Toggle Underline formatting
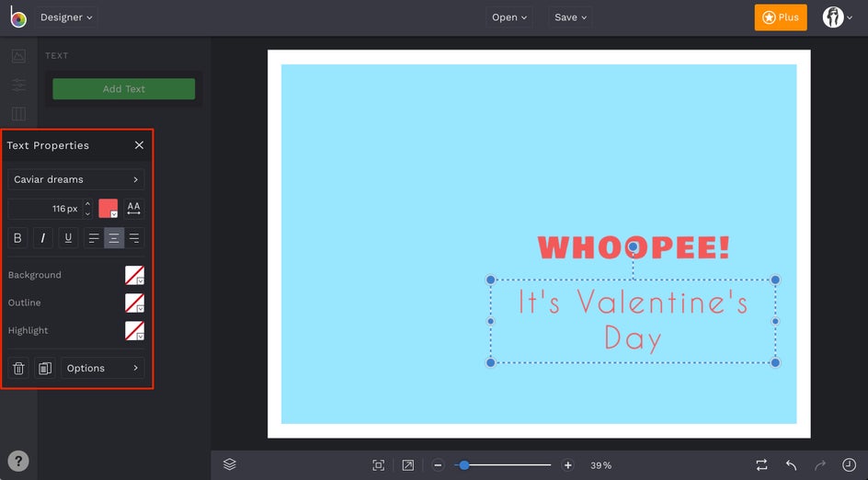Viewport: 868px width, 480px height. (68, 238)
